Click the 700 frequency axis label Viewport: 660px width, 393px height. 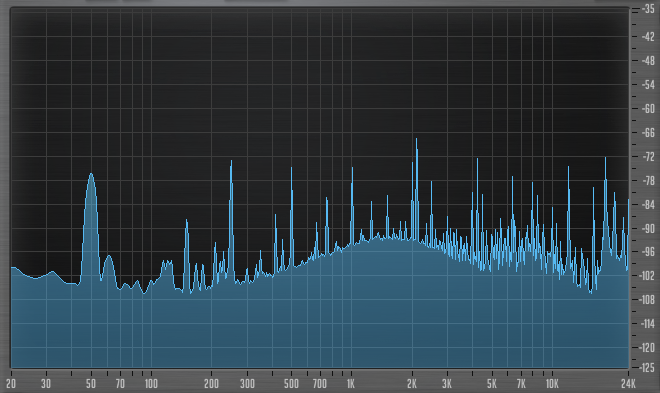[320, 384]
